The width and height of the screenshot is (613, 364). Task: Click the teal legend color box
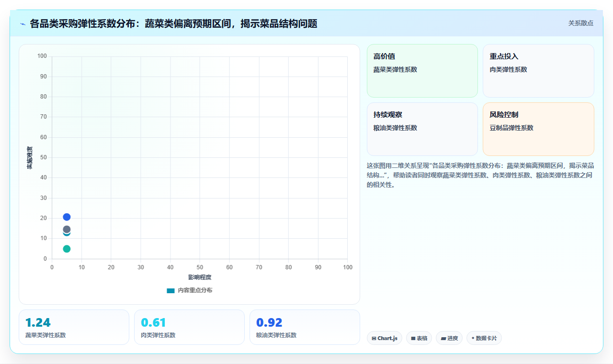(x=170, y=290)
